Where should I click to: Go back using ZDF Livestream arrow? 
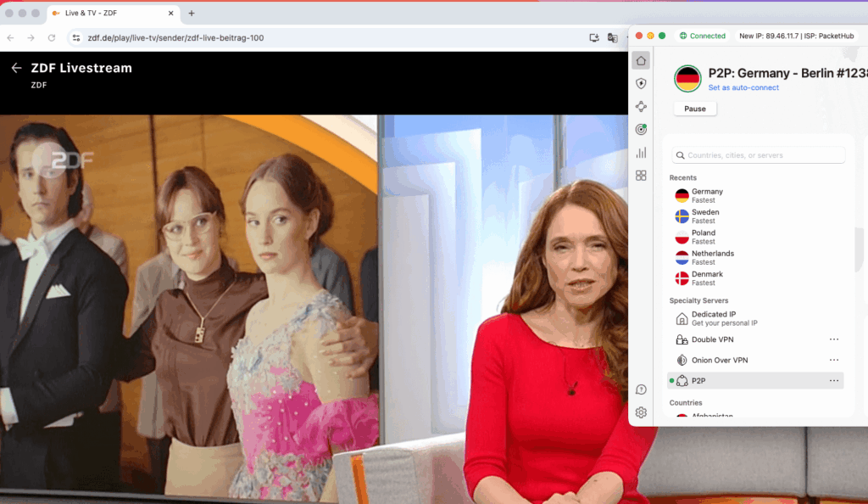[x=16, y=68]
